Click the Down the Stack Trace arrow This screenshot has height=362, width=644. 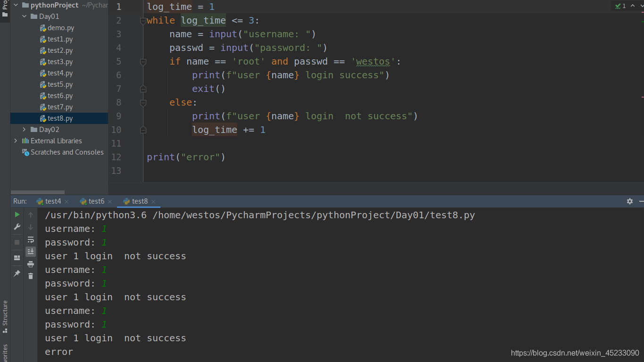pos(31,227)
